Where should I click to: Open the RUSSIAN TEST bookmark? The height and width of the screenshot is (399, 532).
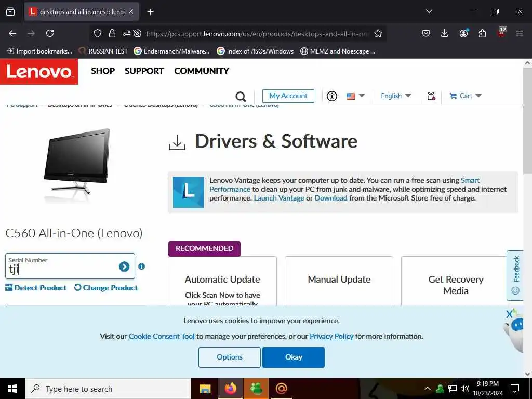click(x=103, y=51)
